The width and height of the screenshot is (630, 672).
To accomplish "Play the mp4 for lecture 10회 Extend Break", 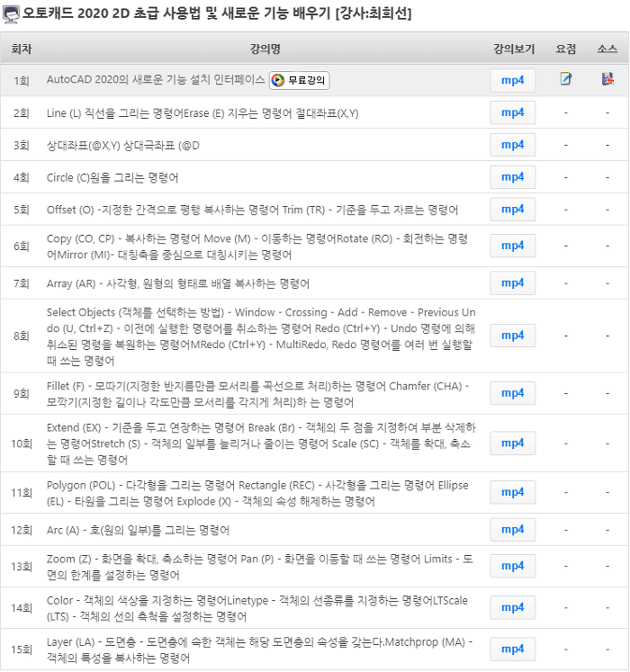I will coord(512,444).
